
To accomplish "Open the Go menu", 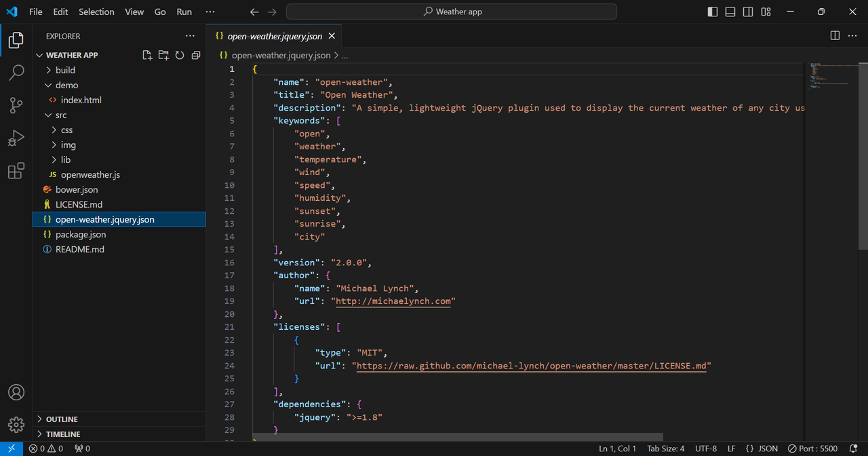I will click(160, 12).
